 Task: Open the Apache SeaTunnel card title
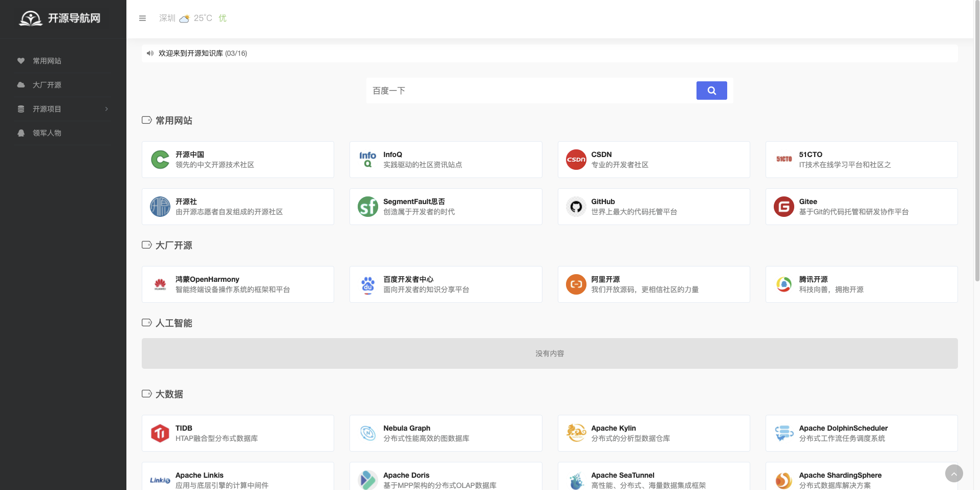point(623,475)
